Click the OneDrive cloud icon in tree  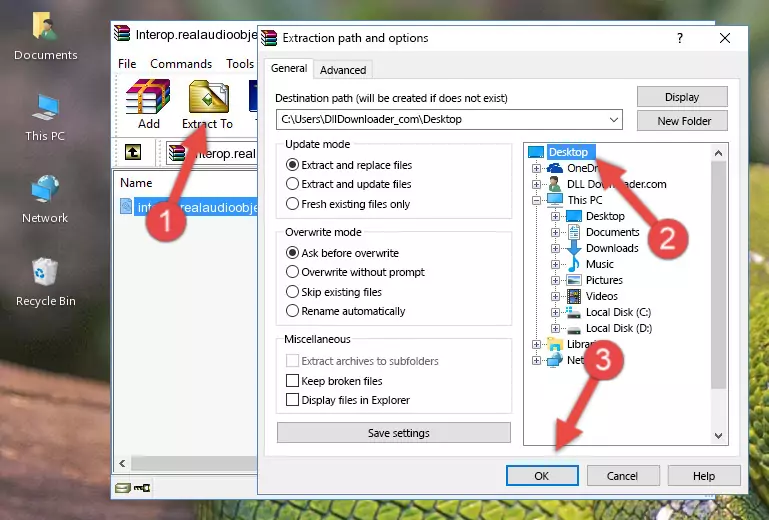pyautogui.click(x=555, y=168)
